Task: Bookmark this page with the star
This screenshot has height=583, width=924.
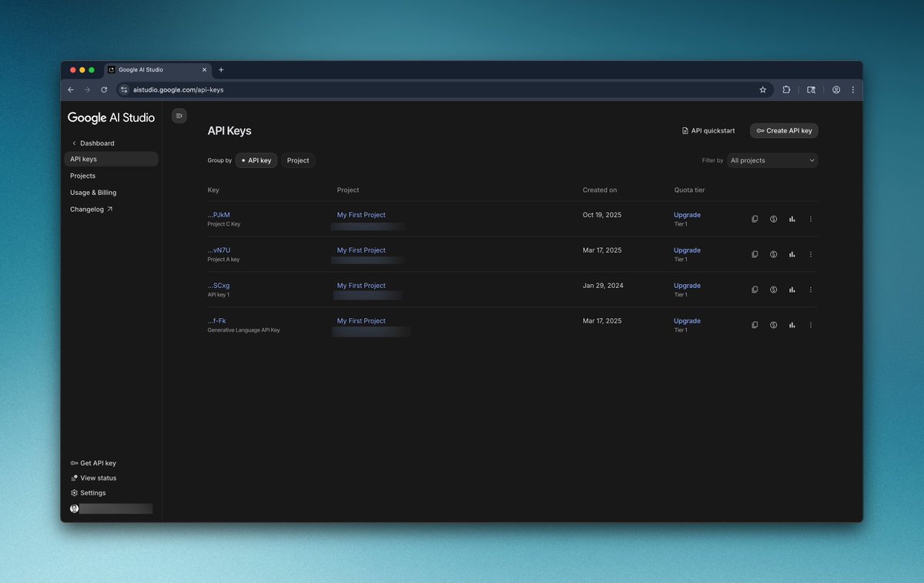Action: tap(763, 89)
